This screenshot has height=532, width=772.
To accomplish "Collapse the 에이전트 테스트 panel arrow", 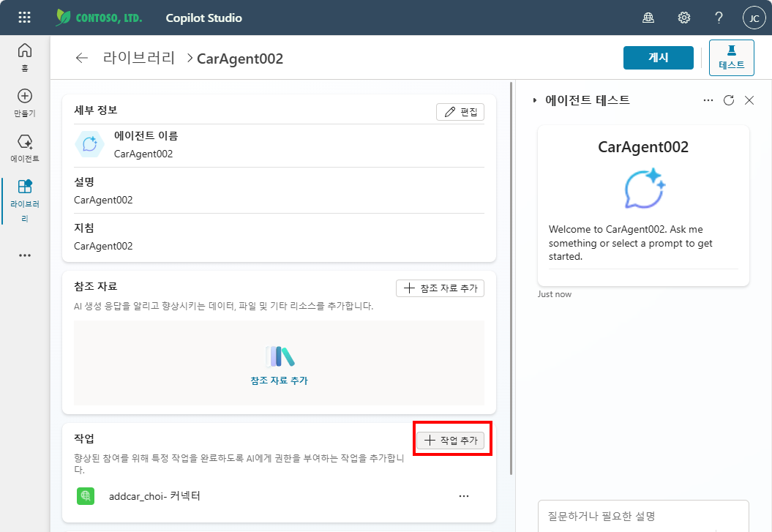I will pos(535,100).
